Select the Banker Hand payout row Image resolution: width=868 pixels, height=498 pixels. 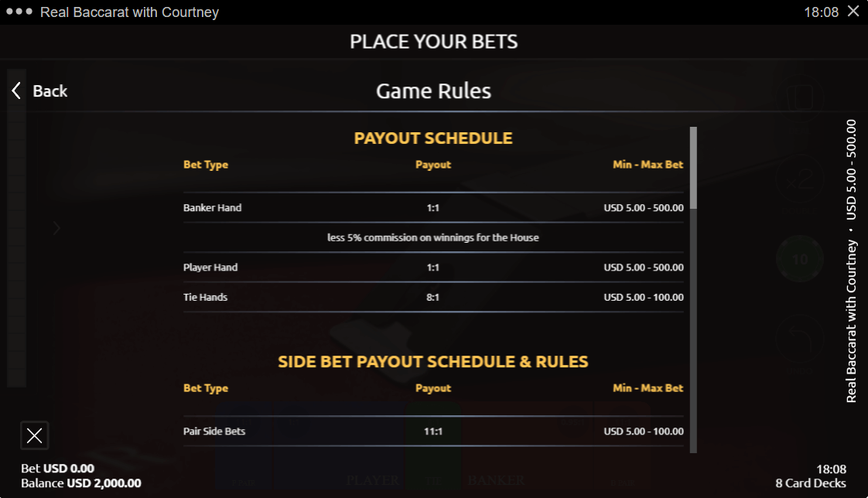(x=433, y=207)
